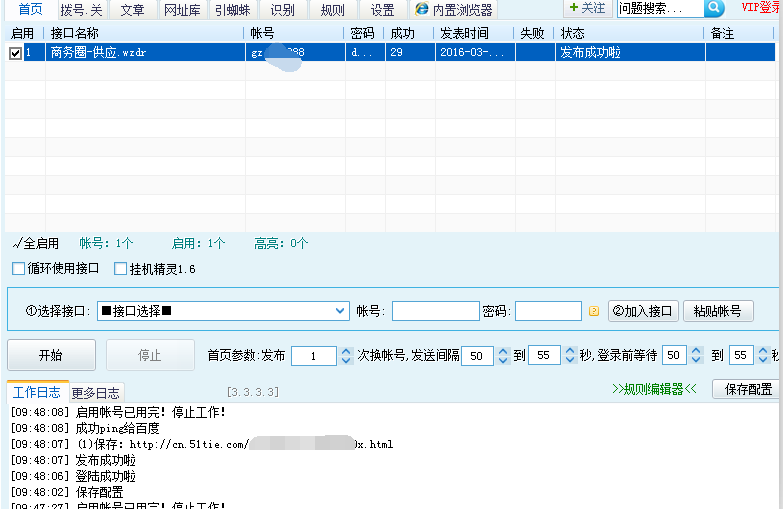Click the 全启用 enable-all option
The width and height of the screenshot is (783, 509).
(36, 243)
